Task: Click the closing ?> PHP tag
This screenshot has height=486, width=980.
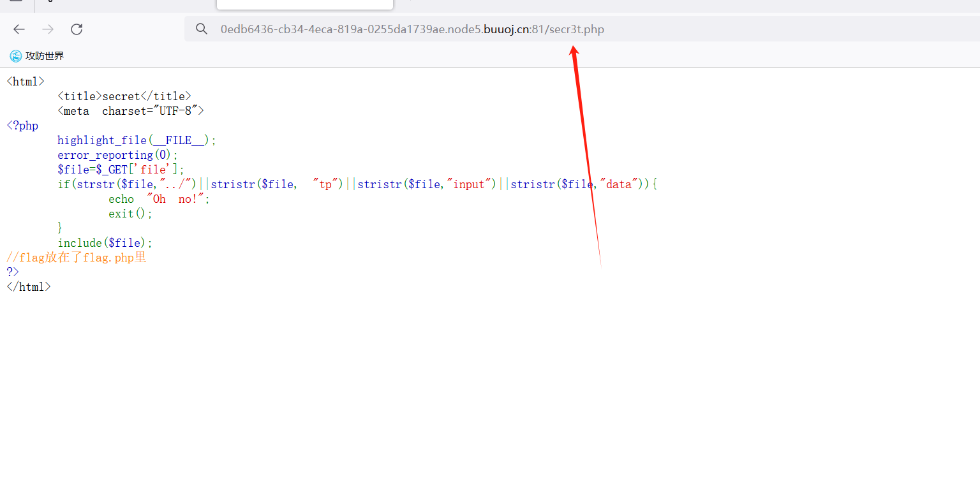Action: (x=13, y=272)
